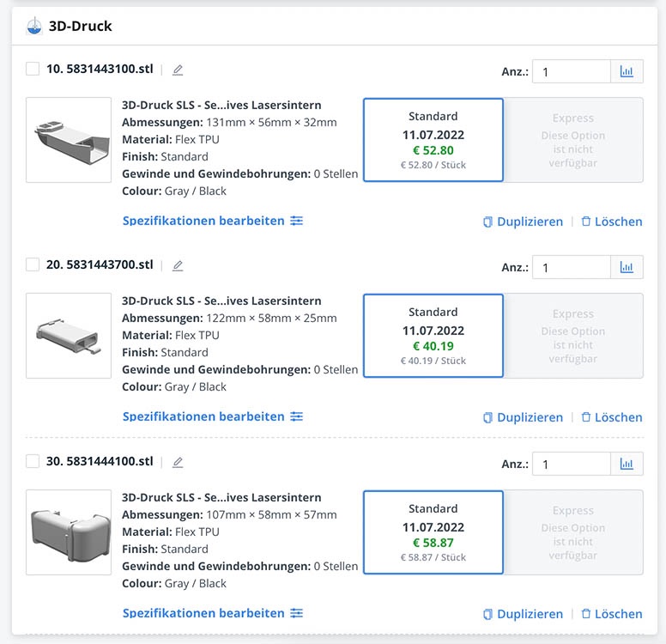Open Spezifikationen bearbeiten for second part
This screenshot has height=644, width=666.
[x=212, y=416]
